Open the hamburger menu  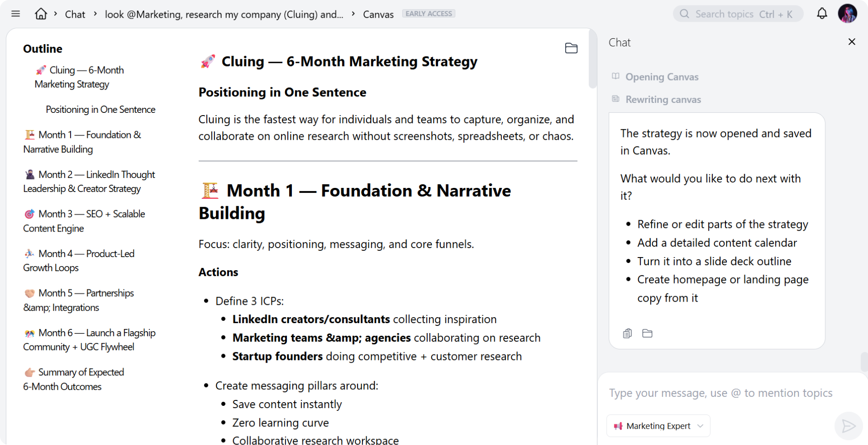[x=15, y=14]
